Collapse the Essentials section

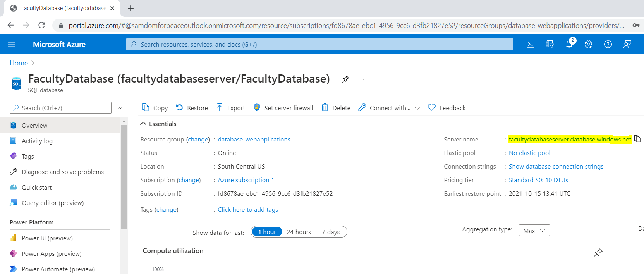coord(158,124)
